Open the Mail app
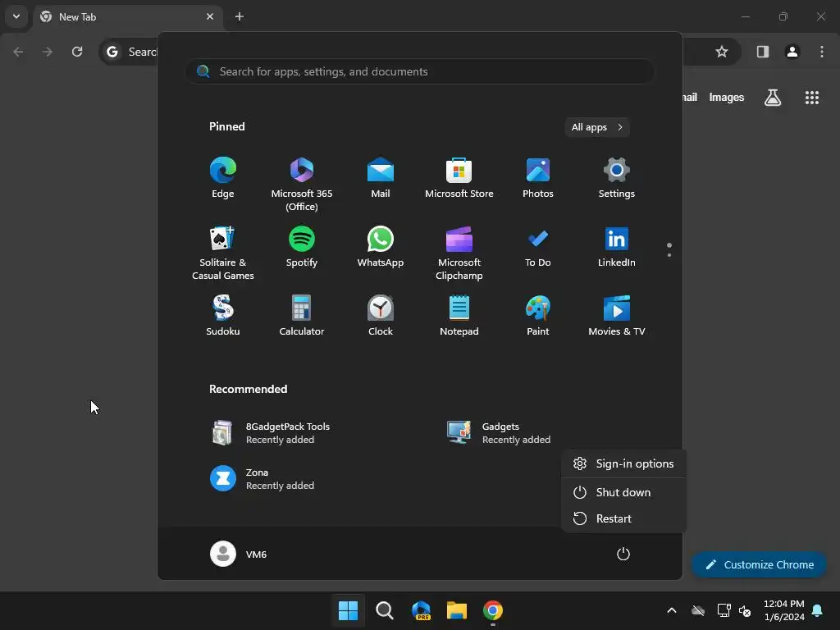Image resolution: width=840 pixels, height=630 pixels. point(381,178)
